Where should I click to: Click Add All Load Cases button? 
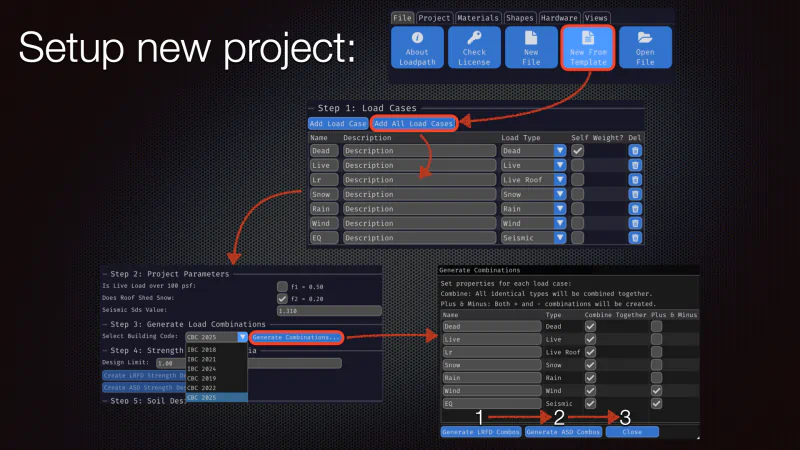(413, 123)
